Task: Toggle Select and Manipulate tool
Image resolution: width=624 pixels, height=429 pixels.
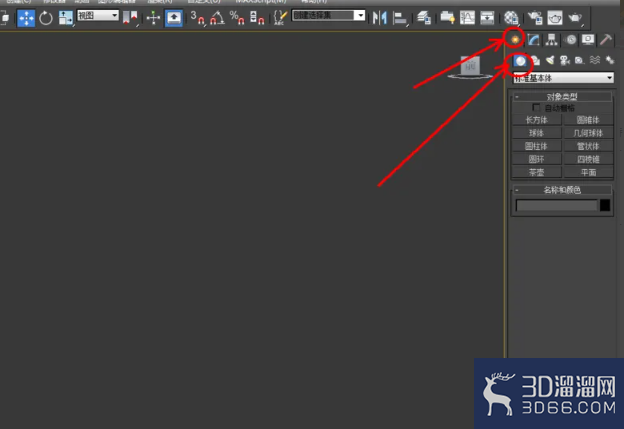Action: tap(153, 18)
